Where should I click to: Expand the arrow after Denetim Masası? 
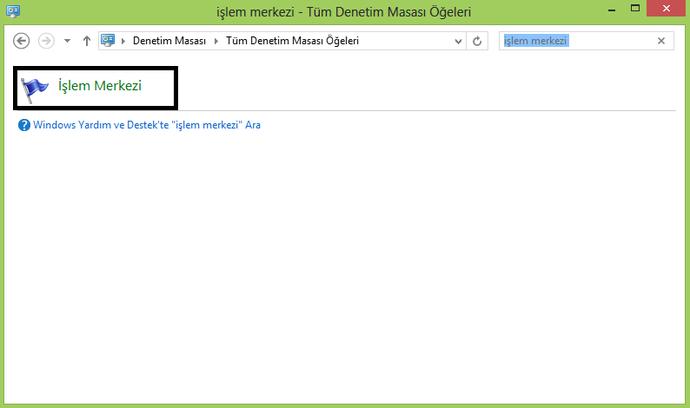pyautogui.click(x=216, y=41)
